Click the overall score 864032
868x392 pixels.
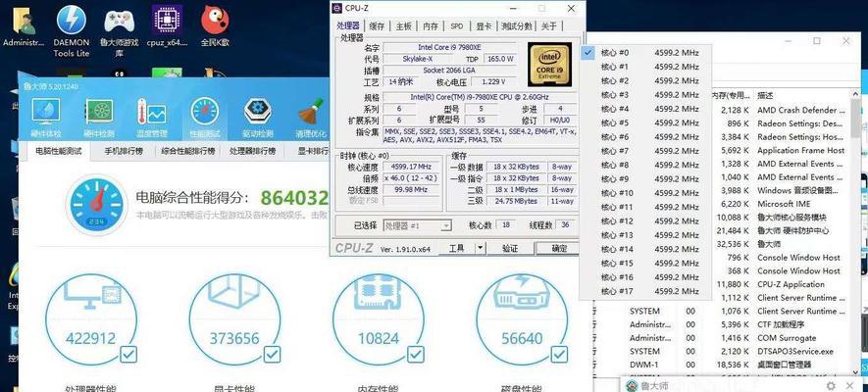coord(294,198)
